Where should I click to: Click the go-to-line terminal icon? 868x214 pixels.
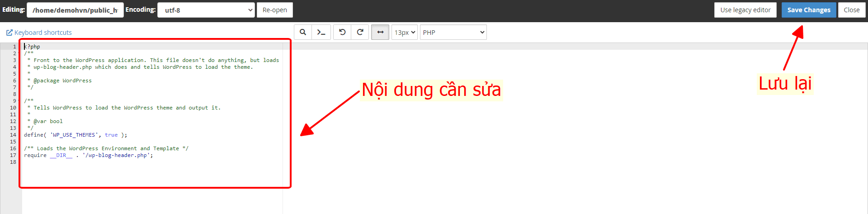tap(321, 32)
